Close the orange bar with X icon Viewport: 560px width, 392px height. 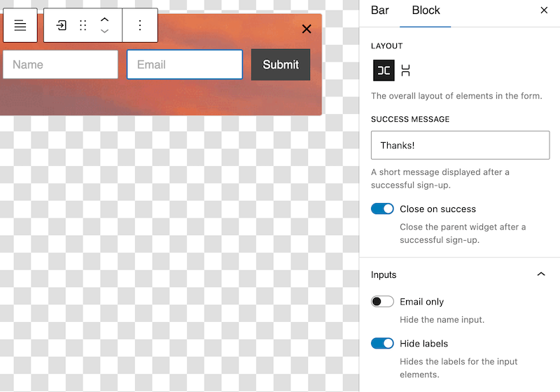pos(307,29)
